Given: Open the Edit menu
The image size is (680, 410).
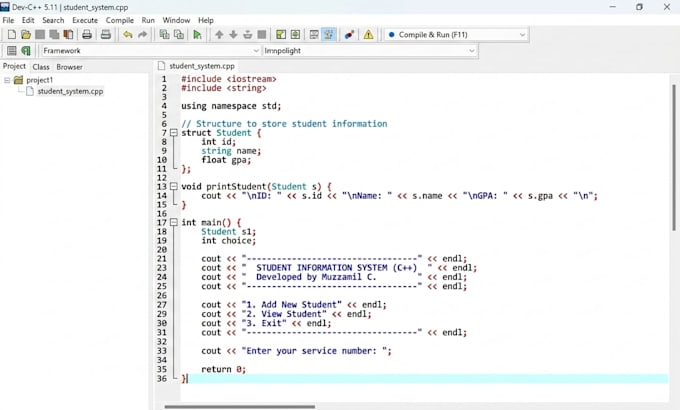Looking at the screenshot, I should pos(28,20).
